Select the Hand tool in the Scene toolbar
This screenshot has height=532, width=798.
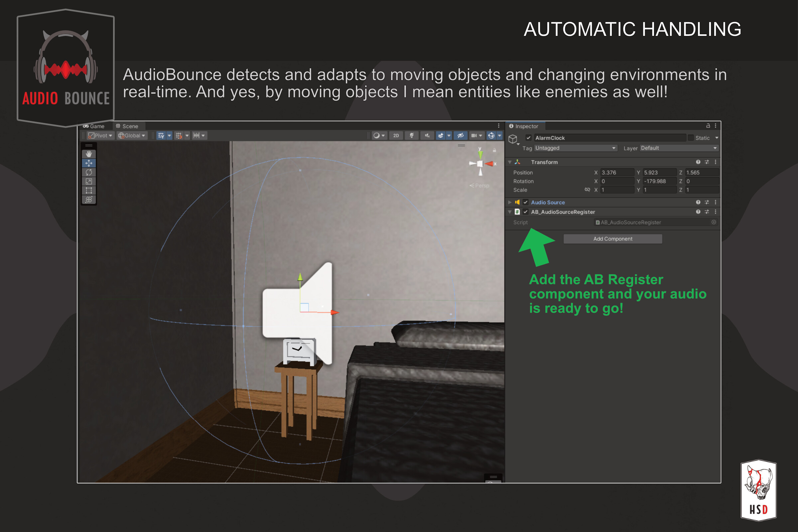(89, 154)
